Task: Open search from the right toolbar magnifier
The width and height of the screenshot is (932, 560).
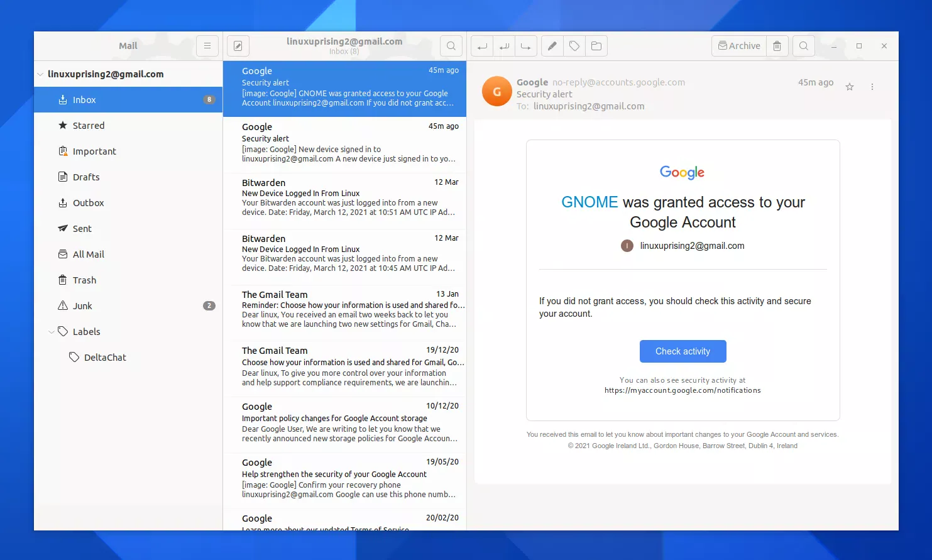Action: click(x=803, y=45)
